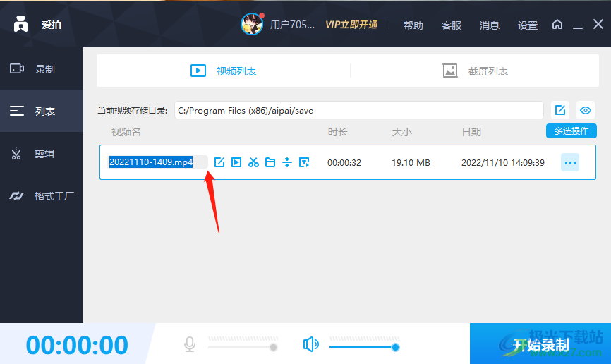Edit the video storage directory

click(560, 110)
